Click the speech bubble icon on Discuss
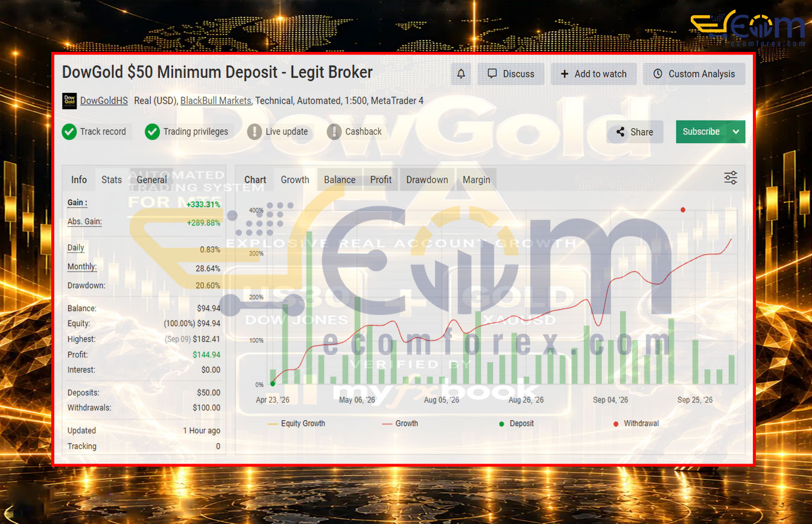Image resolution: width=812 pixels, height=524 pixels. click(x=492, y=74)
